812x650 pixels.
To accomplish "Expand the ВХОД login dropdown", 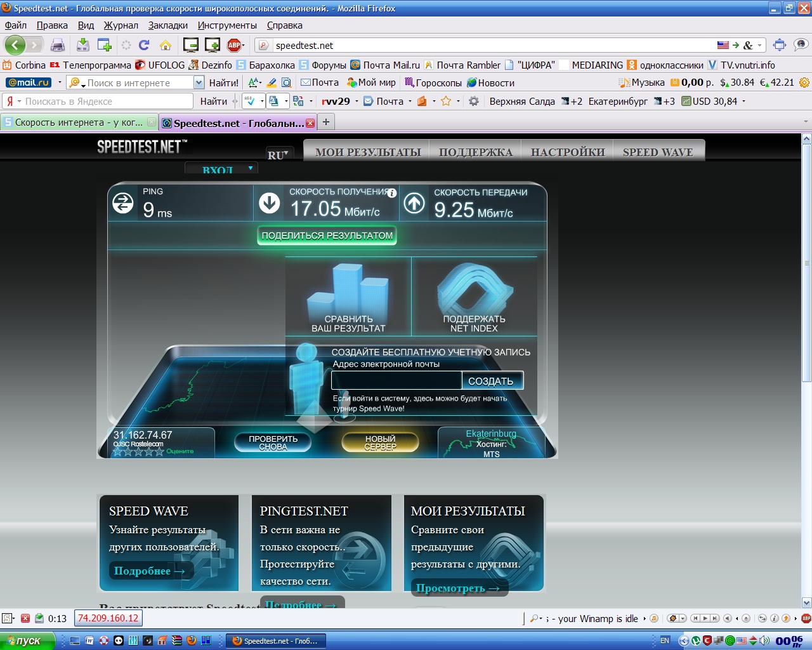I will tap(221, 169).
